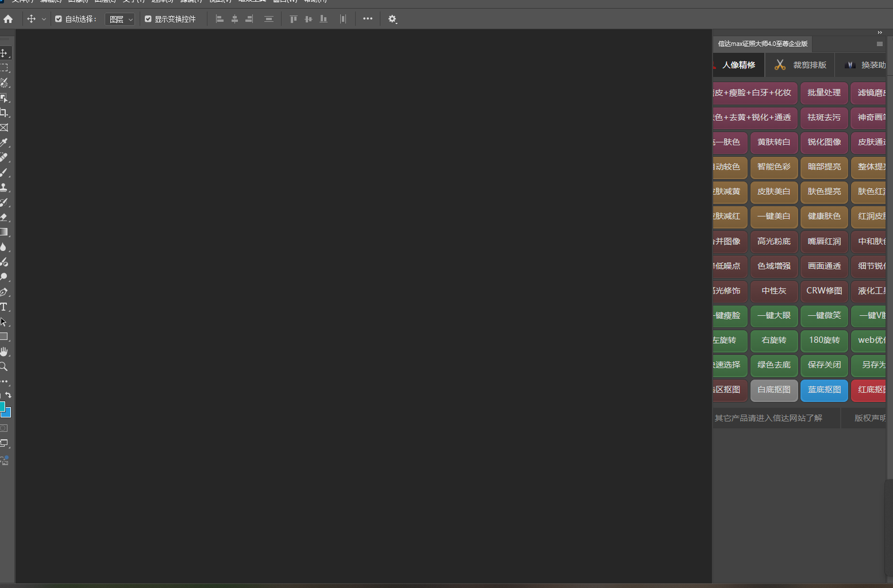Screen dimensions: 893x588
Task: Select the Path Selection arrow tool
Action: pyautogui.click(x=4, y=322)
